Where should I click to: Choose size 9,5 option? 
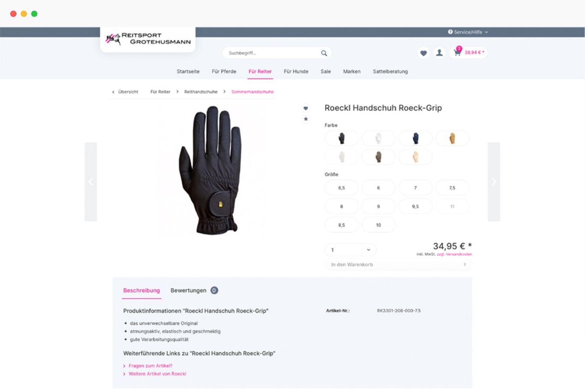click(415, 207)
